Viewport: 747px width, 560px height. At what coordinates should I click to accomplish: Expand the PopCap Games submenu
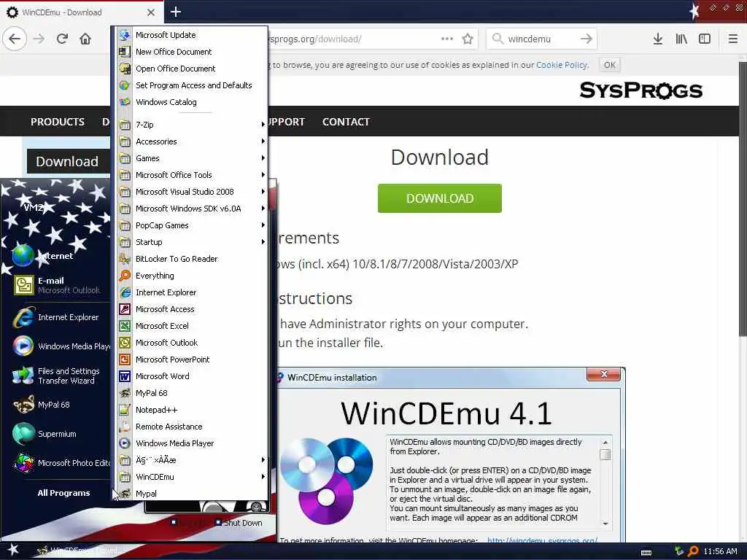coord(193,225)
